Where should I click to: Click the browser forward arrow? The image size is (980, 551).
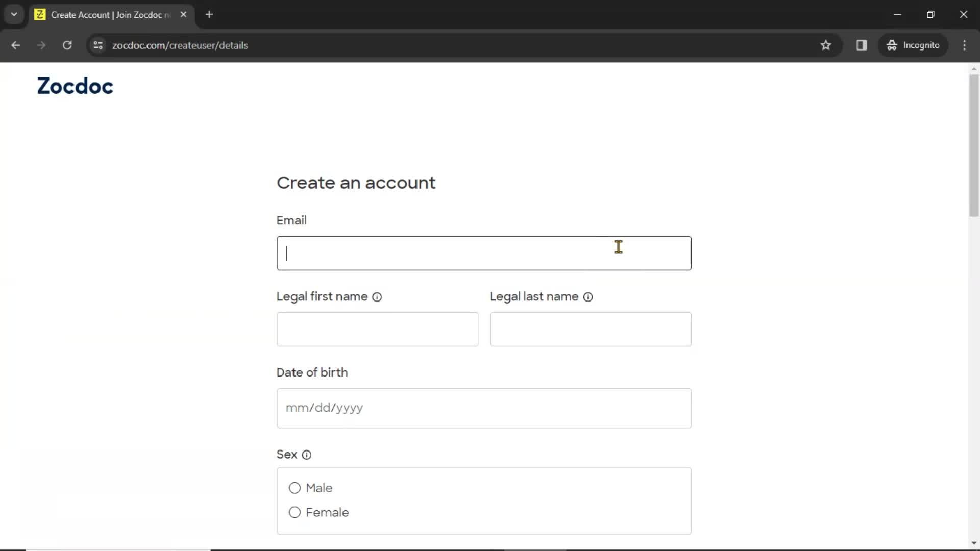41,45
